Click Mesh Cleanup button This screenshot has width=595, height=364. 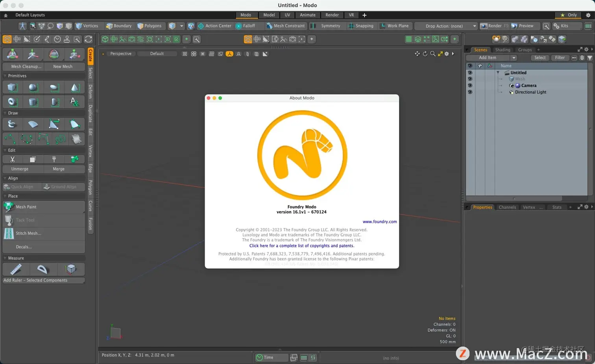pyautogui.click(x=23, y=66)
